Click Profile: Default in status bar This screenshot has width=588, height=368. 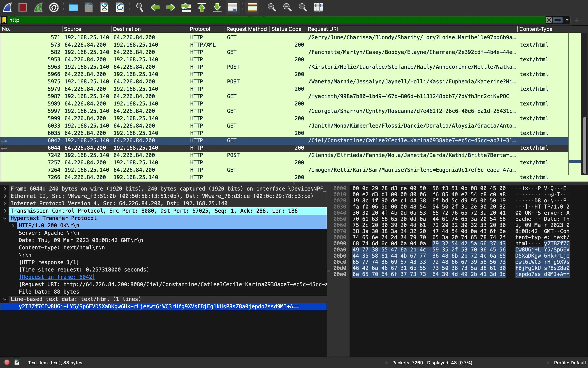[x=570, y=363]
